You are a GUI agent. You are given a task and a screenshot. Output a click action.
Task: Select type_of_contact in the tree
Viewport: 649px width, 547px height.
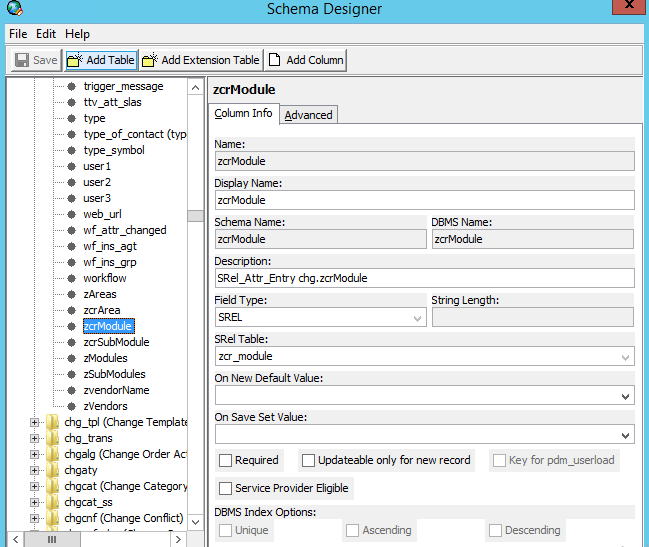(135, 134)
